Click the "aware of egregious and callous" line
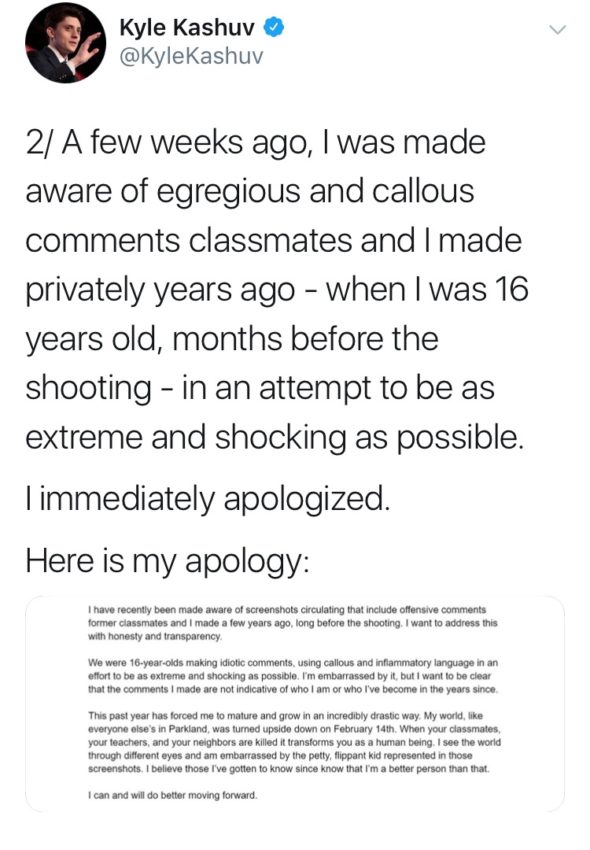The image size is (590, 850). (x=250, y=192)
